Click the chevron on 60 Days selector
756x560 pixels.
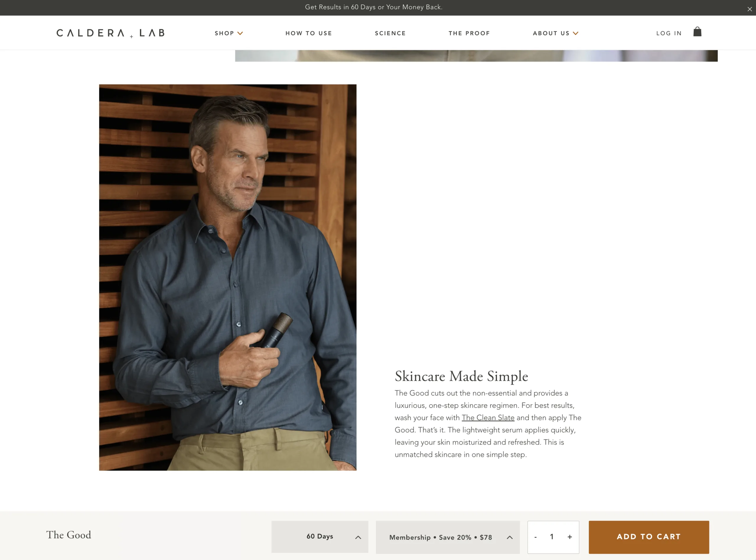(358, 537)
